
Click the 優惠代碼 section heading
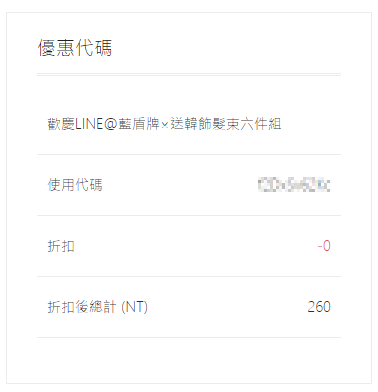(75, 48)
